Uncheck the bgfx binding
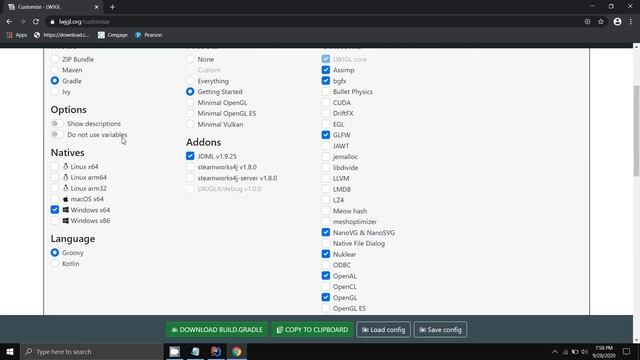 [x=326, y=81]
